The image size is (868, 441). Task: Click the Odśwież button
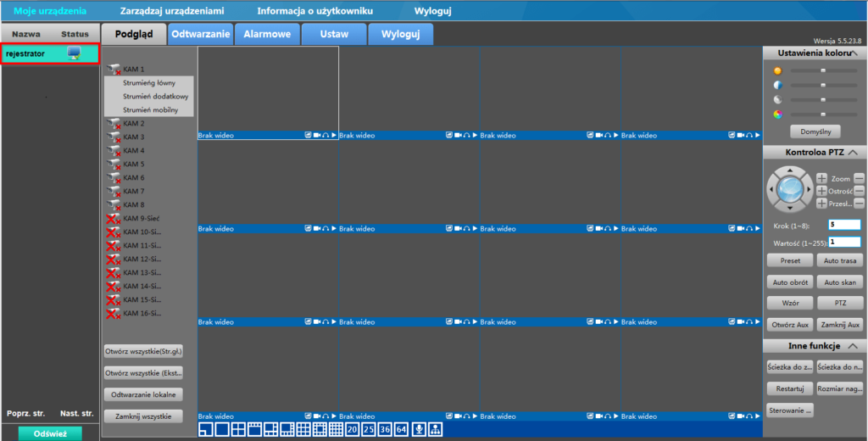[50, 433]
